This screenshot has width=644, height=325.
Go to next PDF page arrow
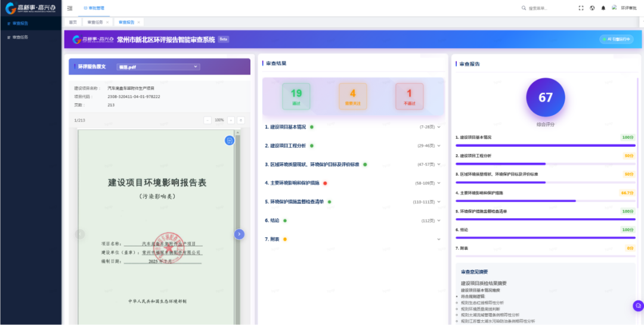click(x=239, y=234)
